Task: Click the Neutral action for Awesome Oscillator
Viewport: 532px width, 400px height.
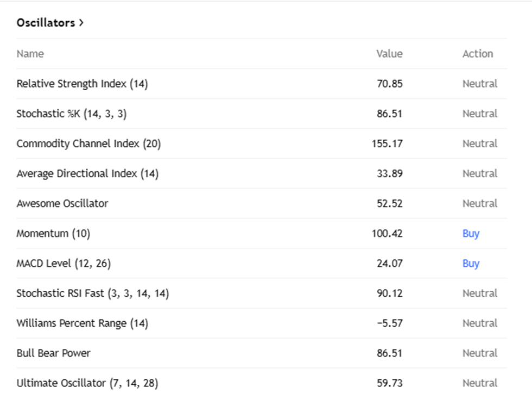Action: (480, 203)
